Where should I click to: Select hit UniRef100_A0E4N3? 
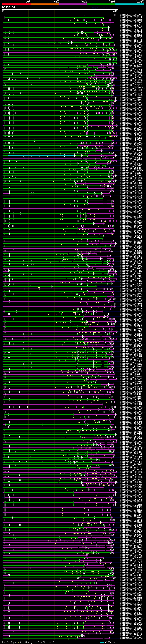click(131, 276)
